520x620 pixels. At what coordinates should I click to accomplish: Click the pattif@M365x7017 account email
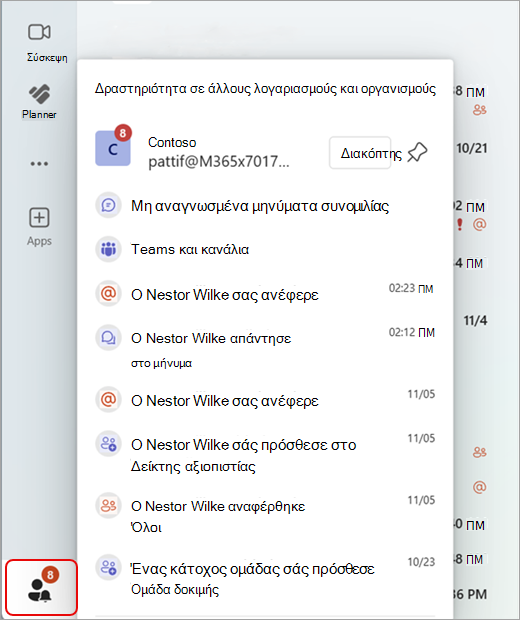point(219,162)
